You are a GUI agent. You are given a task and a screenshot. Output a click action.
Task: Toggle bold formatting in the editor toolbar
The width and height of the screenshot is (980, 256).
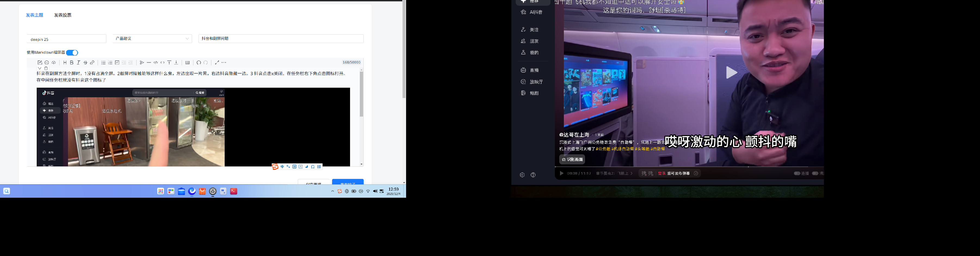[72, 62]
